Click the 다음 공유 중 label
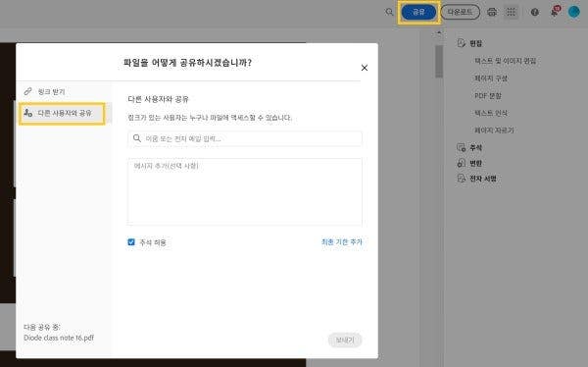Image resolution: width=588 pixels, height=367 pixels. tap(42, 327)
